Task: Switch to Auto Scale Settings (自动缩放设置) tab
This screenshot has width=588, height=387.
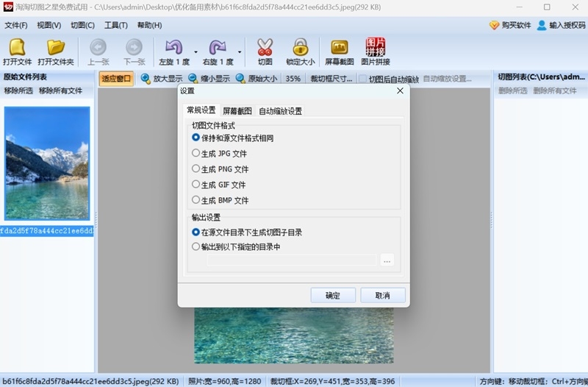Action: (281, 111)
